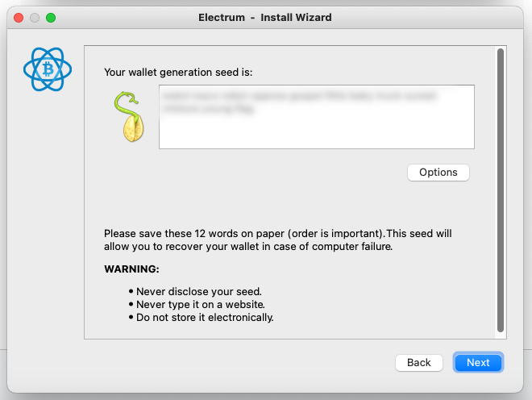Select the "Never disclose your seed" bullet
Viewport: 532px width, 400px height.
pyautogui.click(x=199, y=291)
